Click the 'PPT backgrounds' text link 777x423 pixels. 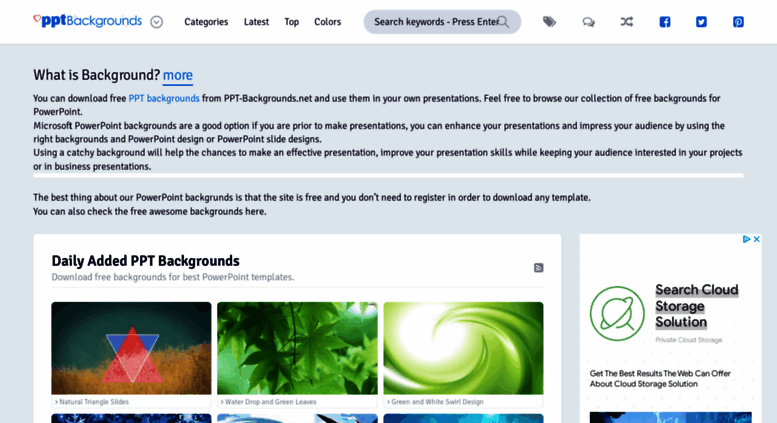(x=164, y=98)
